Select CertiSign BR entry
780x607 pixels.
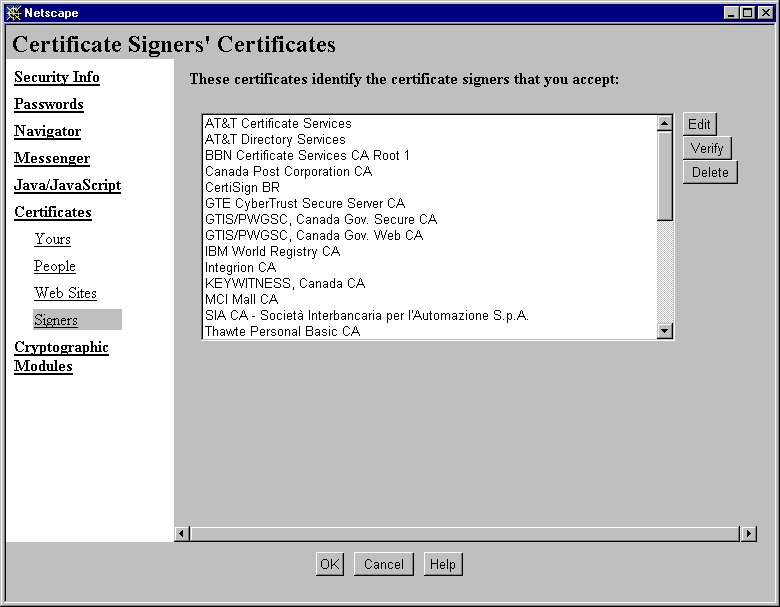(430, 187)
